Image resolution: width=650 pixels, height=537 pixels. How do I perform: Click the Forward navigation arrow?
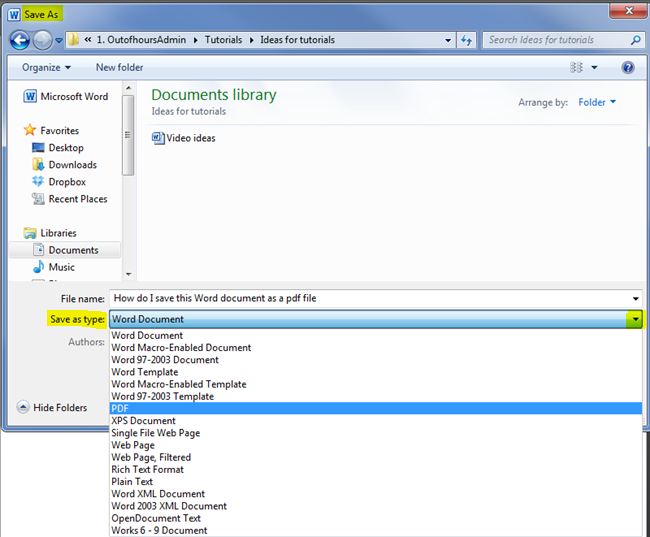tap(42, 40)
